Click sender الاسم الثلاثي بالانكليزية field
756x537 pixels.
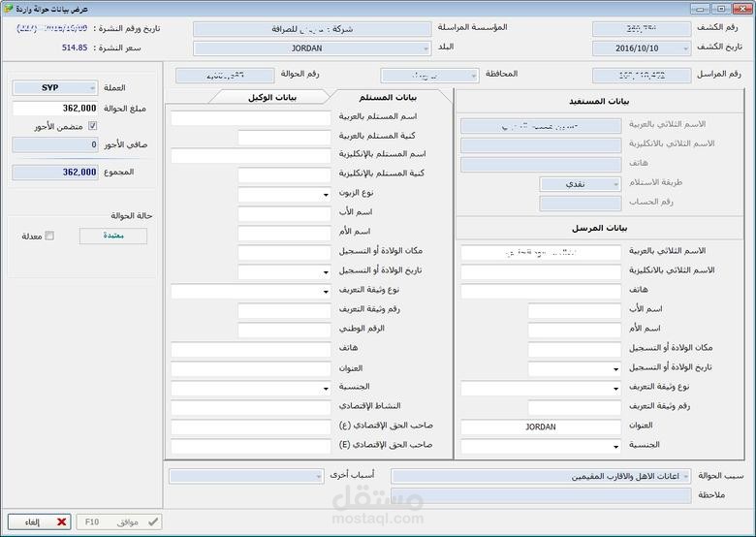541,271
